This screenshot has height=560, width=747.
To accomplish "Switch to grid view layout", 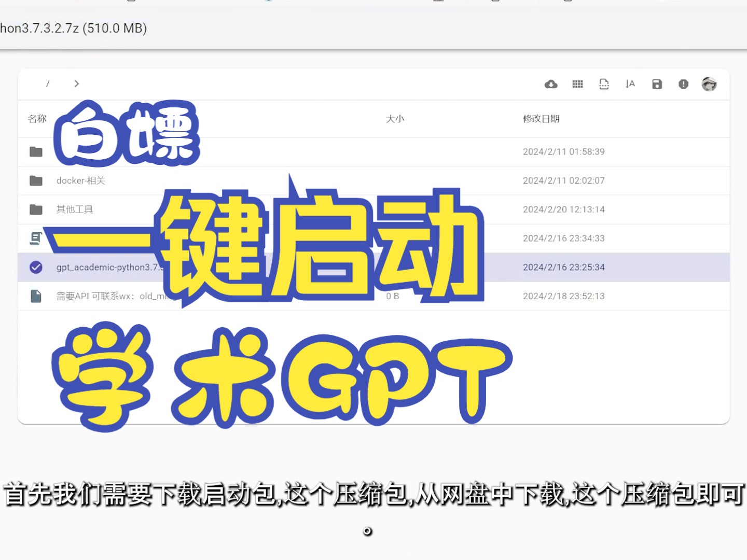I will [x=577, y=84].
